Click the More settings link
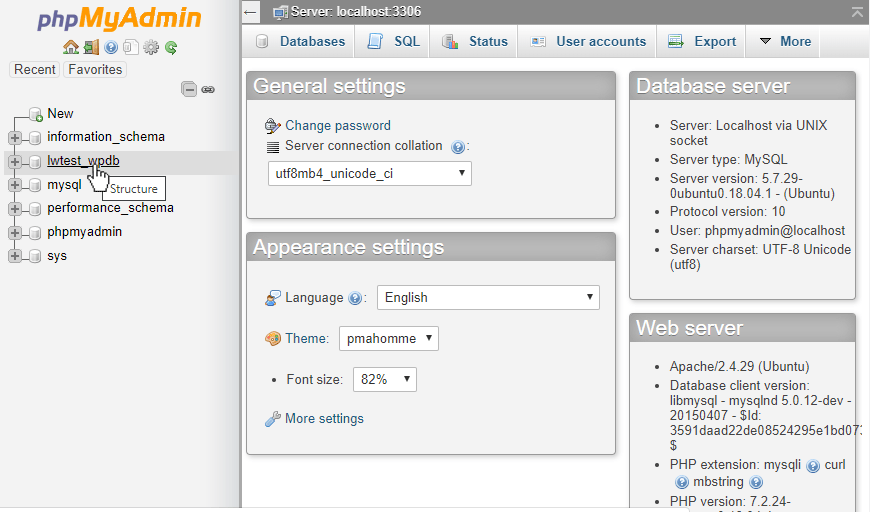Image resolution: width=870 pixels, height=512 pixels. (325, 419)
